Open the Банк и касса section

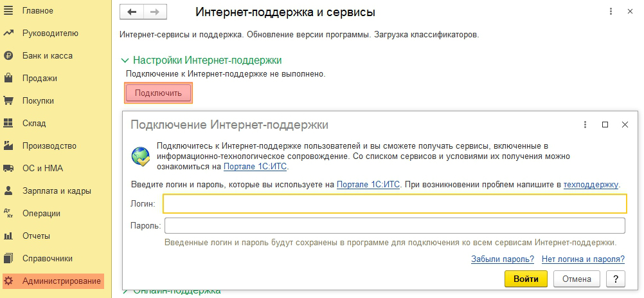(x=47, y=56)
